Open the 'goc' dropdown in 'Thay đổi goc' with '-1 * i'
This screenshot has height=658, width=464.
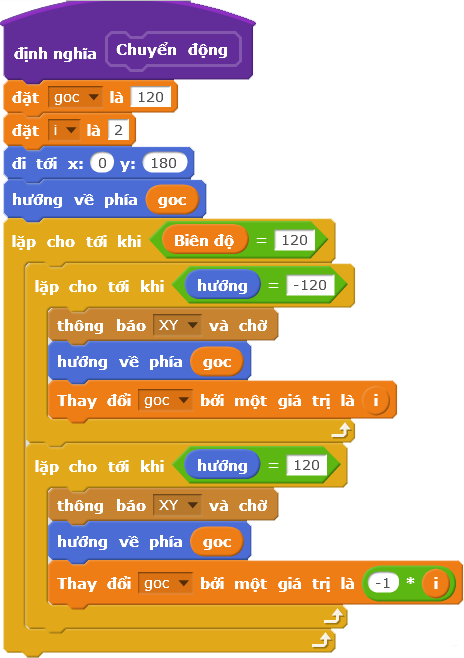click(165, 583)
